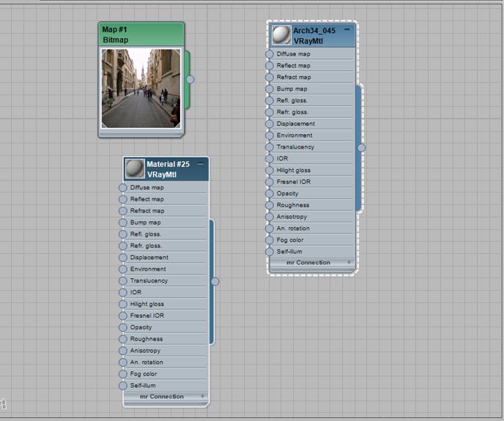Expand mr Connection rollout on Arch34_045
504x421 pixels.
(x=349, y=262)
